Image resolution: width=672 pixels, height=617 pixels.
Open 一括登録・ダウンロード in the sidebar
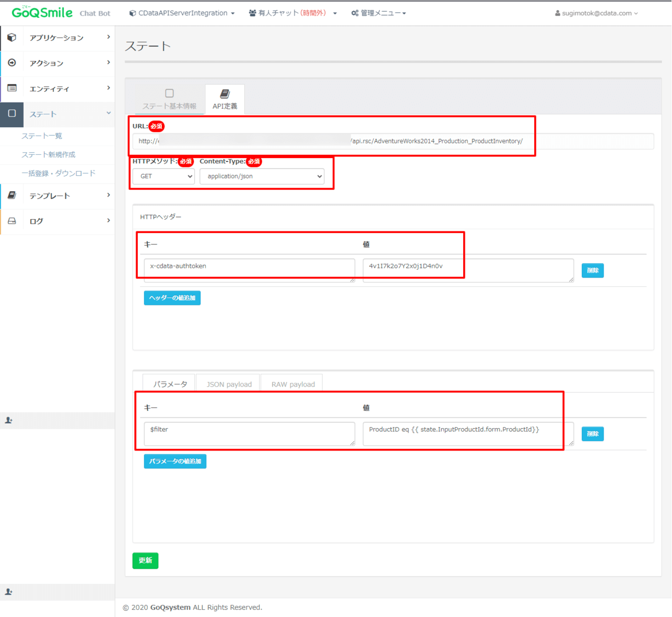pos(58,173)
